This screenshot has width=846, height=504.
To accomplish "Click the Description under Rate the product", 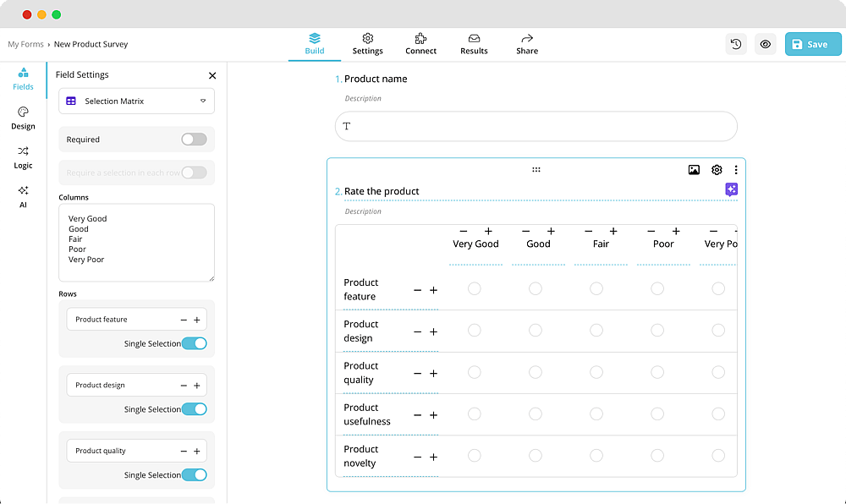I will click(363, 211).
